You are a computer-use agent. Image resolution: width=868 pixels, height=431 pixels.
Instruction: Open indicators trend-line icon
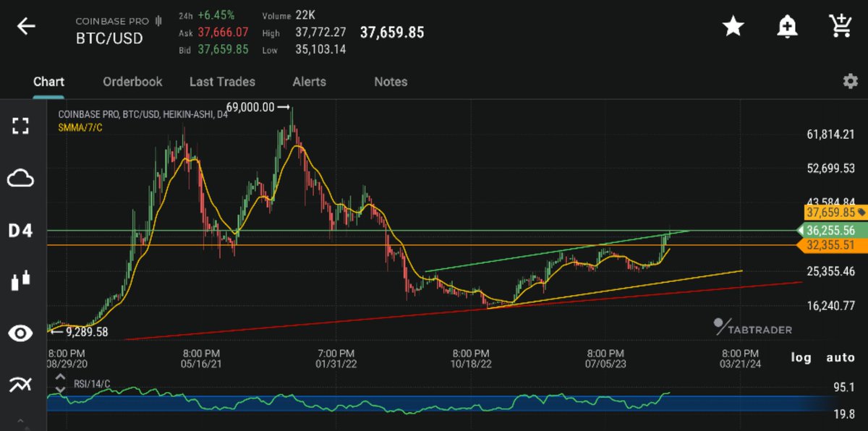coord(20,385)
